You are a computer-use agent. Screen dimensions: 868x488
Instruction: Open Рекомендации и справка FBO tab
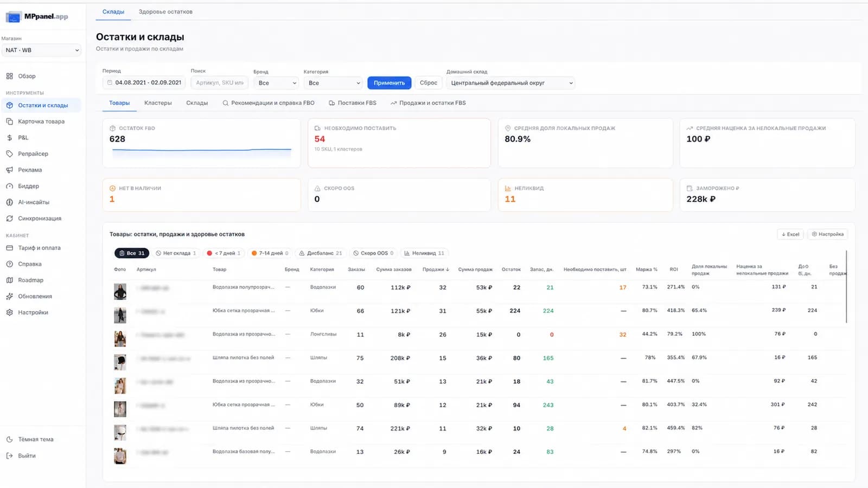click(269, 103)
